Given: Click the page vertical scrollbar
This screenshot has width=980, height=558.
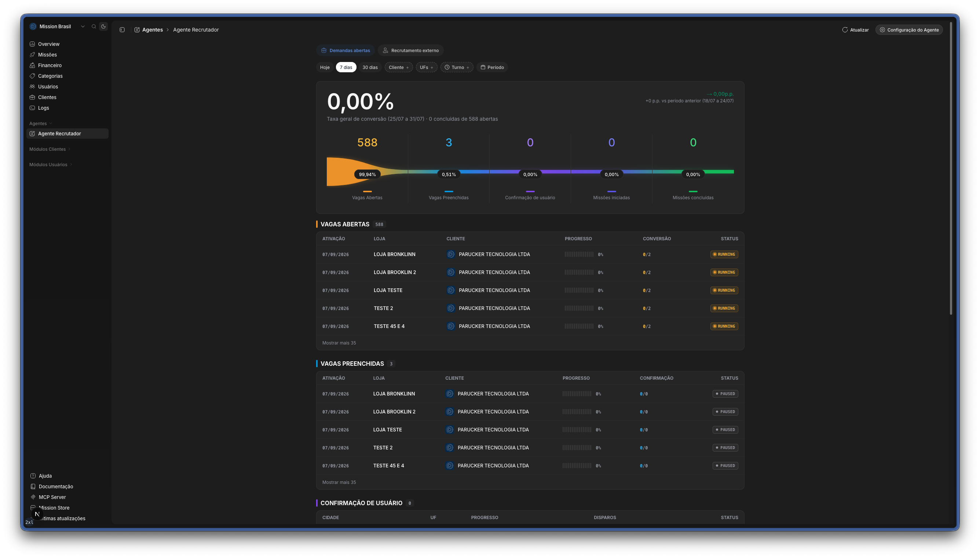Looking at the screenshot, I should pyautogui.click(x=951, y=169).
